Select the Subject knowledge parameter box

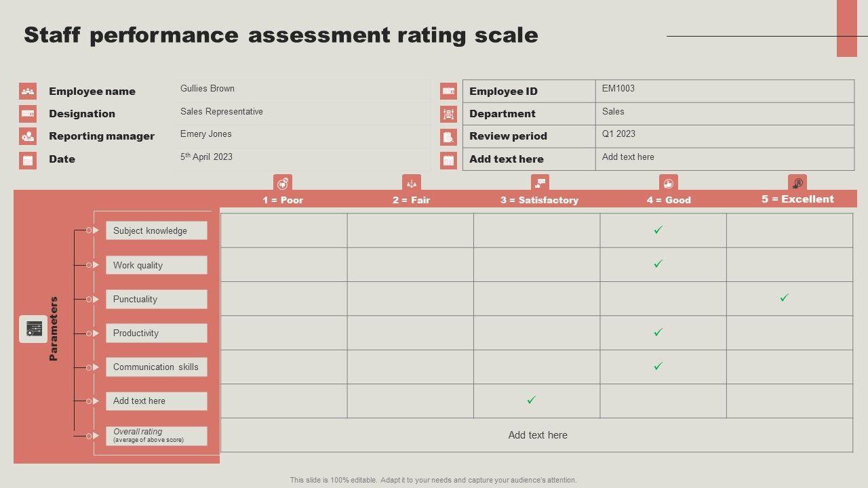tap(157, 230)
